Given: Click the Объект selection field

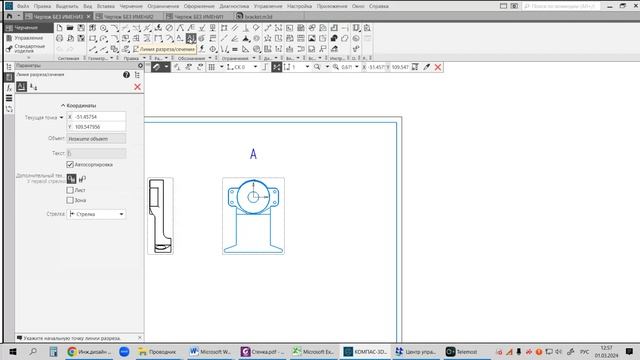Looking at the screenshot, I should tap(96, 139).
